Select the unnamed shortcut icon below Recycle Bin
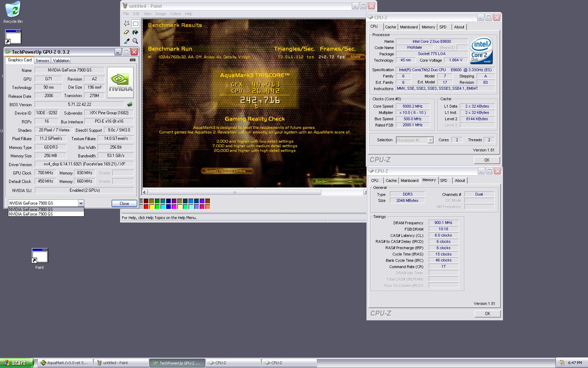Screen dimensions: 588x368 [x=13, y=37]
